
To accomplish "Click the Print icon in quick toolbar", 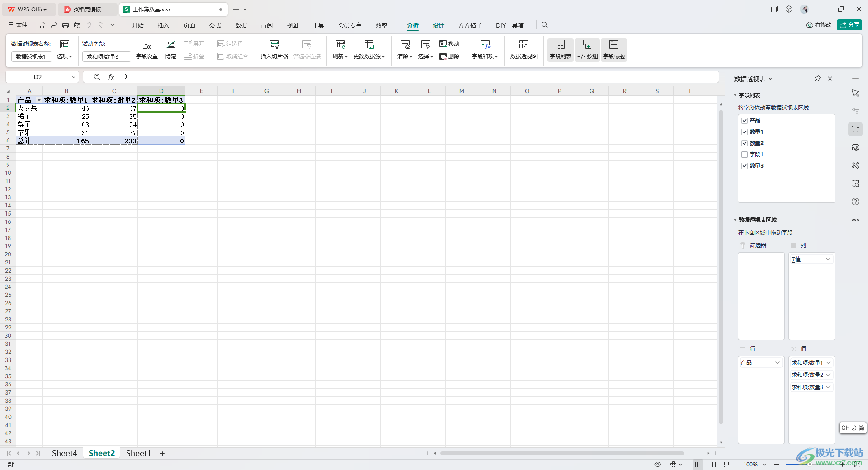I will [x=66, y=25].
